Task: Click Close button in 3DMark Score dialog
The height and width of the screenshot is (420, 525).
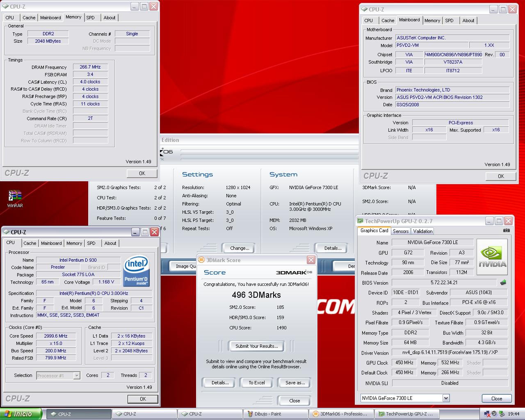Action: pyautogui.click(x=294, y=401)
